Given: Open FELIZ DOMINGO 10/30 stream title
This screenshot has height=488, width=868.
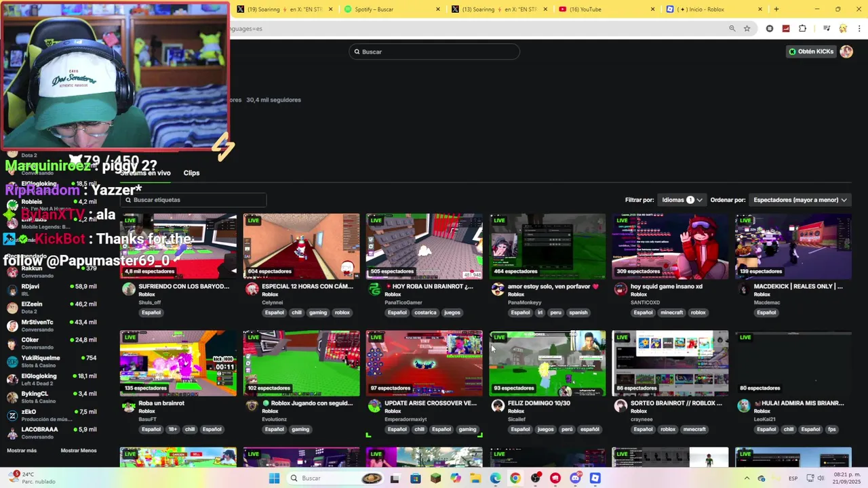Looking at the screenshot, I should tap(539, 403).
